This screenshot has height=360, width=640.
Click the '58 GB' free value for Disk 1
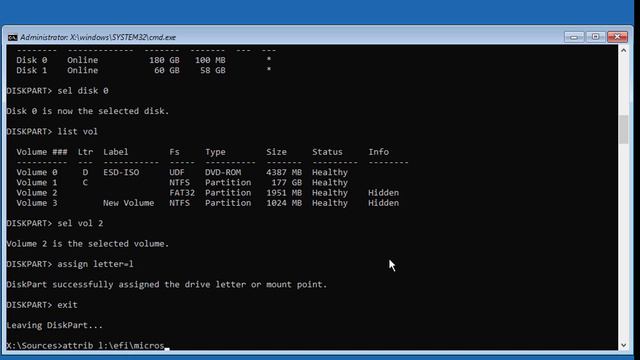point(213,70)
